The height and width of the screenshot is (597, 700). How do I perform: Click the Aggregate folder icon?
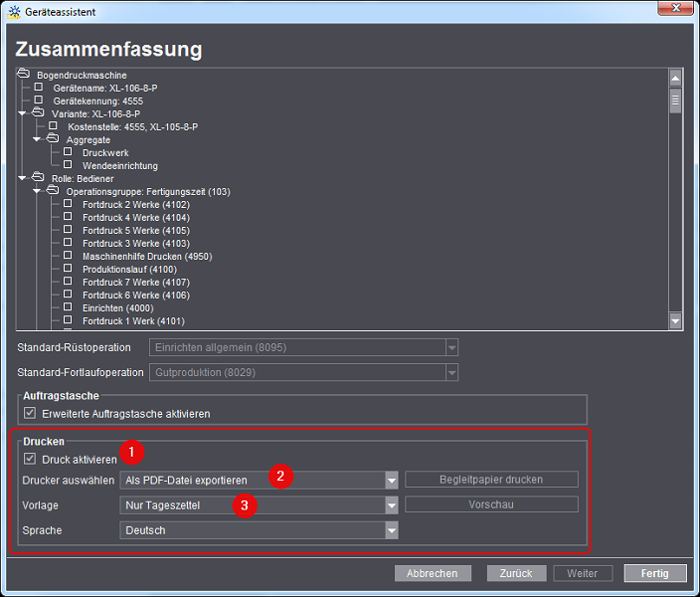(x=54, y=139)
